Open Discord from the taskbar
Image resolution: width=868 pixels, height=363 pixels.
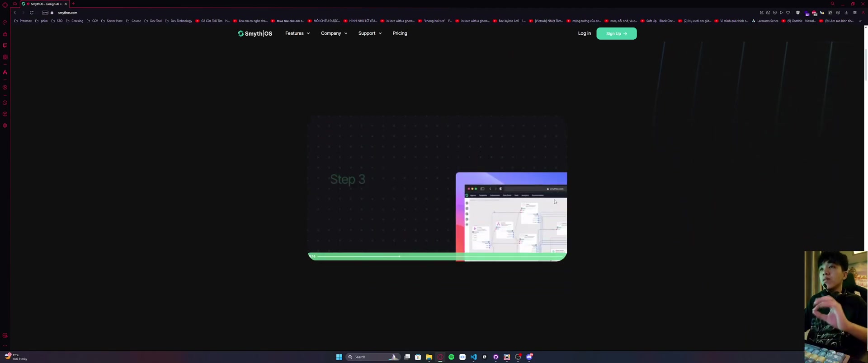[529, 357]
